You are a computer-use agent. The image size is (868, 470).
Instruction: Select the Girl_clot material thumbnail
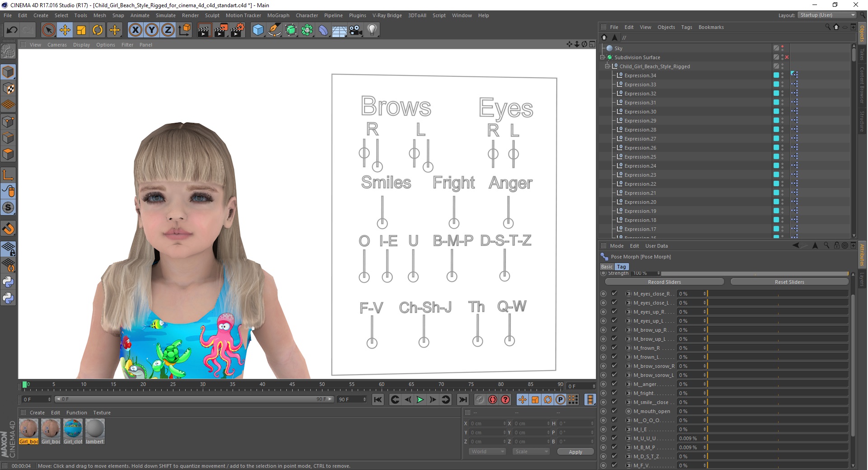(x=73, y=431)
